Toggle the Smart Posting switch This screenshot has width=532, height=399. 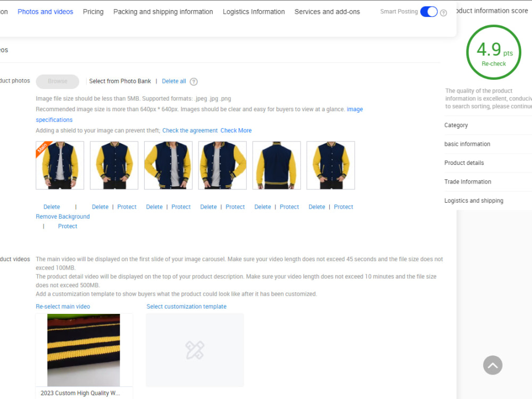click(x=428, y=12)
